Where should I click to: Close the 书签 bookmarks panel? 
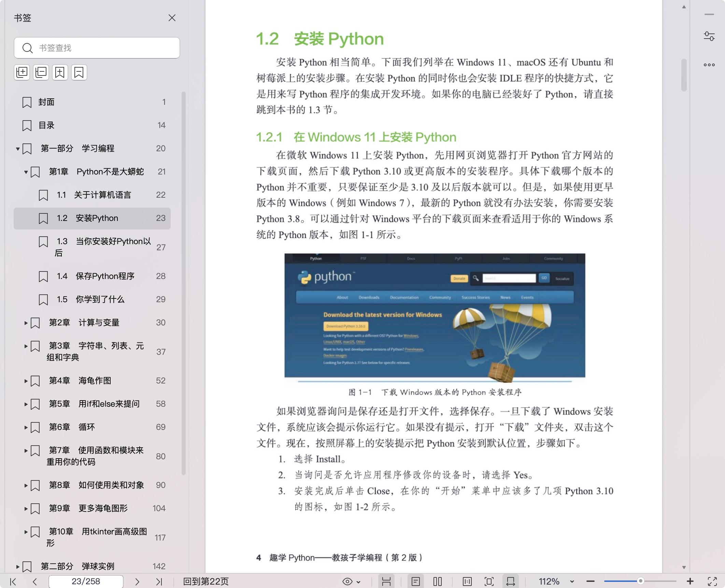click(172, 18)
